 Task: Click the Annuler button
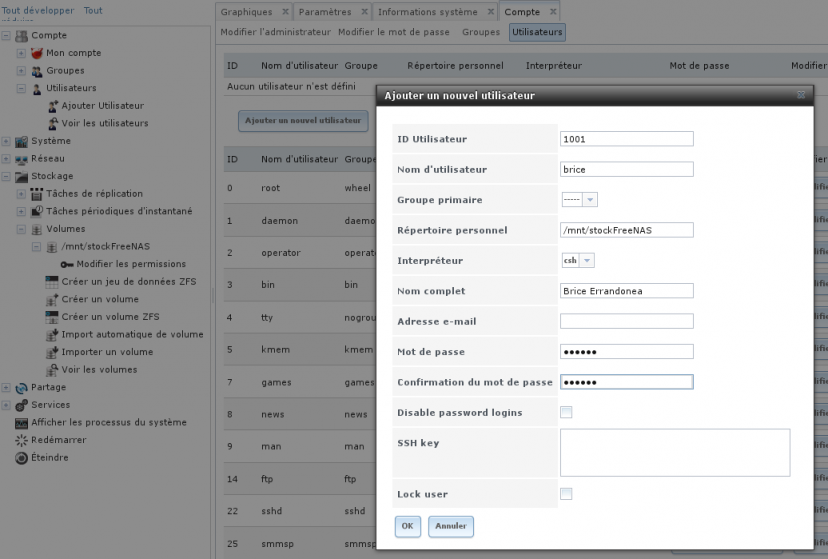[x=450, y=526]
